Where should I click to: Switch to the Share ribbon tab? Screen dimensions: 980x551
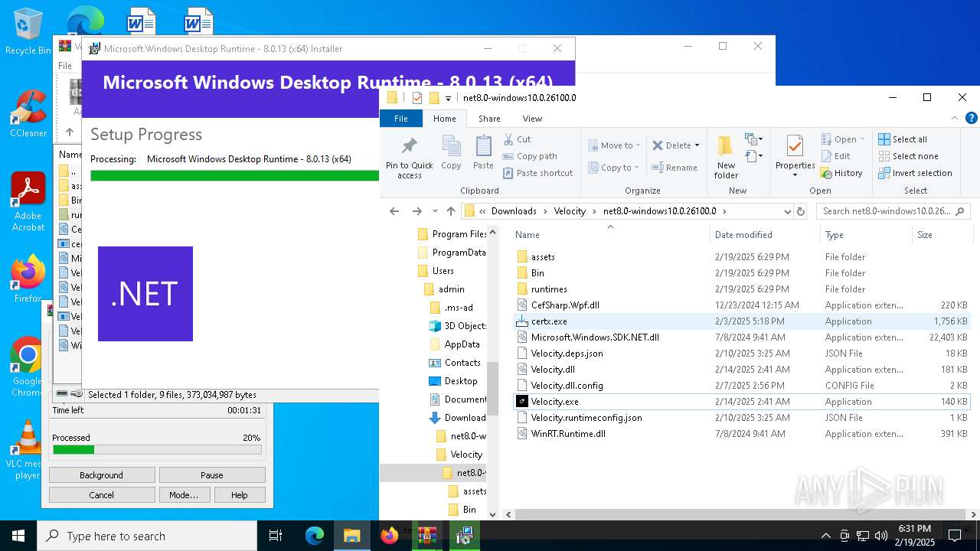489,119
